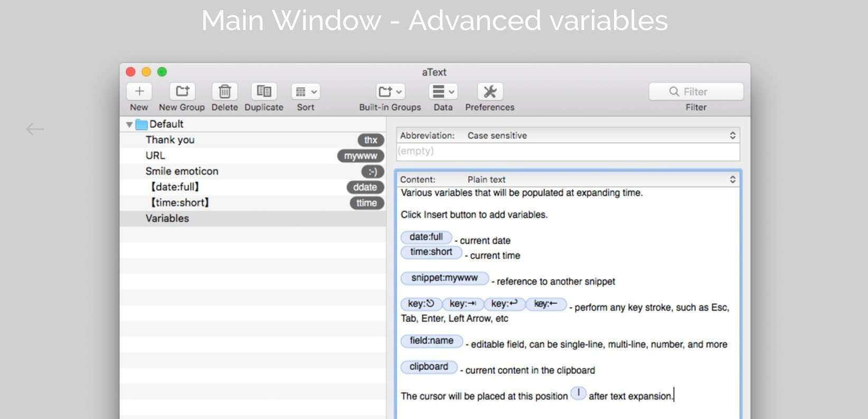
Task: Click the Filter search field
Action: 696,91
